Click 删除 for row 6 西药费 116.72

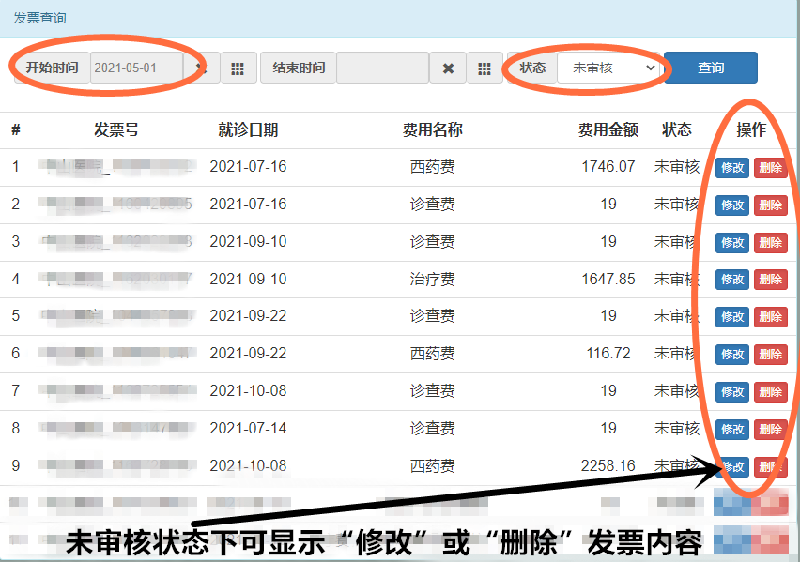tap(770, 354)
